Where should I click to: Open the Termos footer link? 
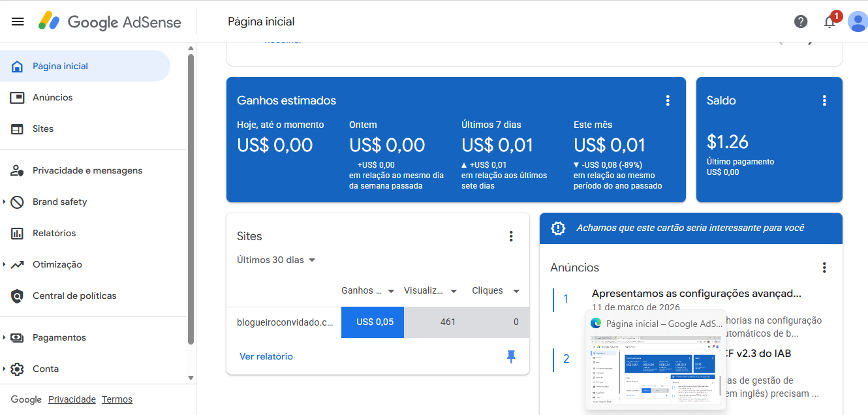coord(117,399)
